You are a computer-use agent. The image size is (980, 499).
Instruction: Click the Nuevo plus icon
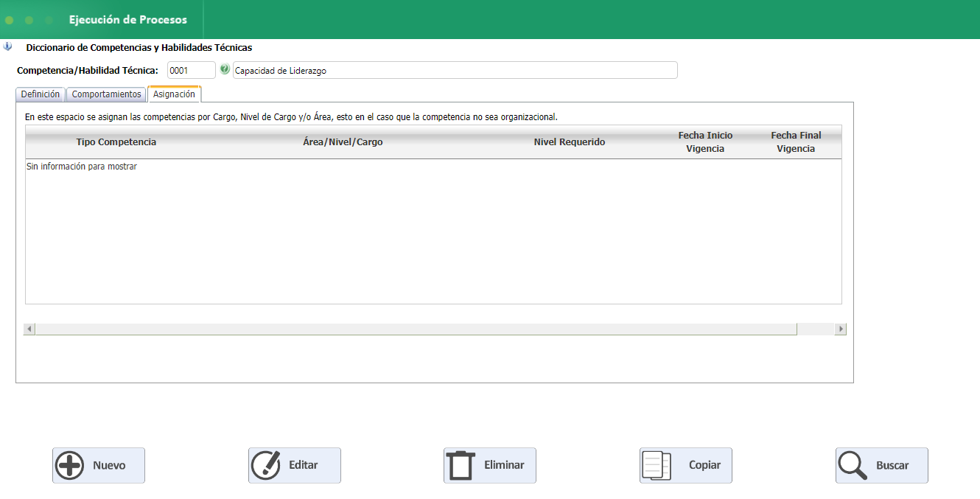pos(70,466)
